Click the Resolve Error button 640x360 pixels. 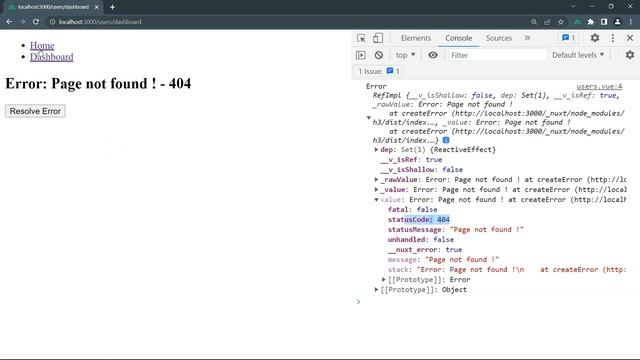(x=35, y=111)
